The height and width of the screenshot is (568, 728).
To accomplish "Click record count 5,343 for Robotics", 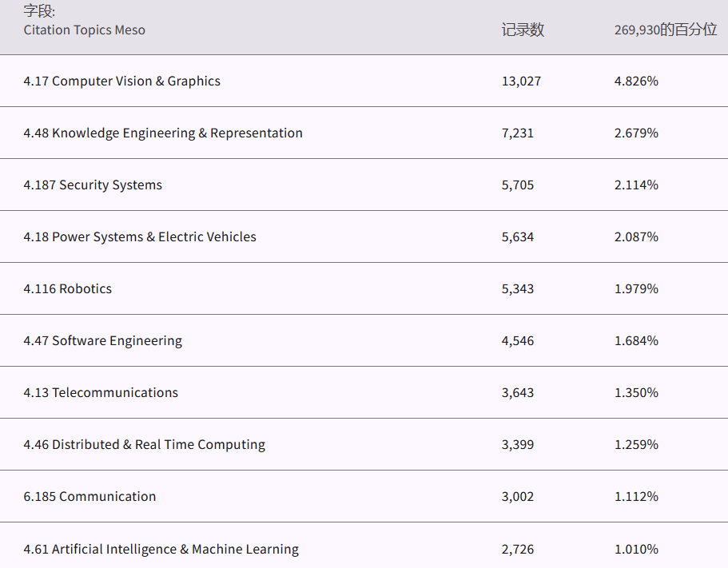I will click(518, 288).
